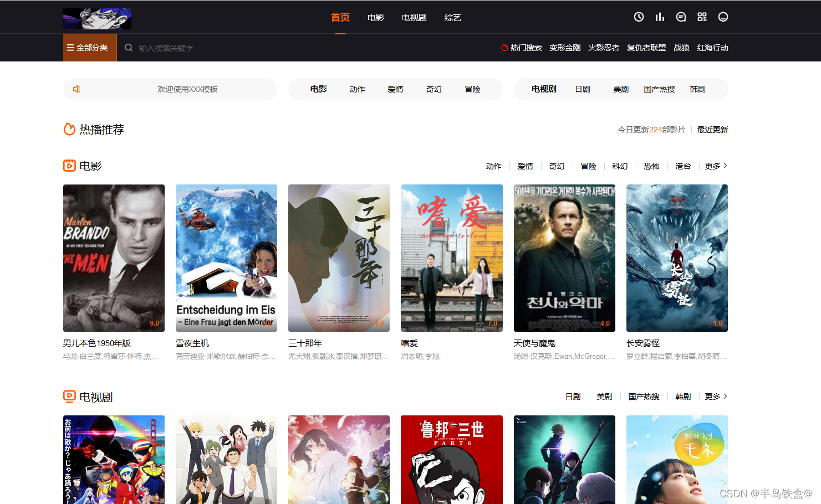The height and width of the screenshot is (504, 821).
Task: Filter movies by 恐怖 in section header
Action: pyautogui.click(x=651, y=166)
